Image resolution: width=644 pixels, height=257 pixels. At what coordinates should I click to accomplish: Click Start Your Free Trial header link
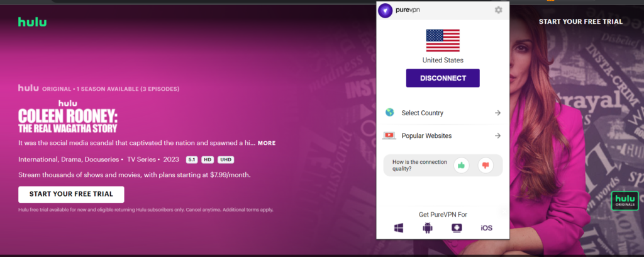click(x=580, y=21)
